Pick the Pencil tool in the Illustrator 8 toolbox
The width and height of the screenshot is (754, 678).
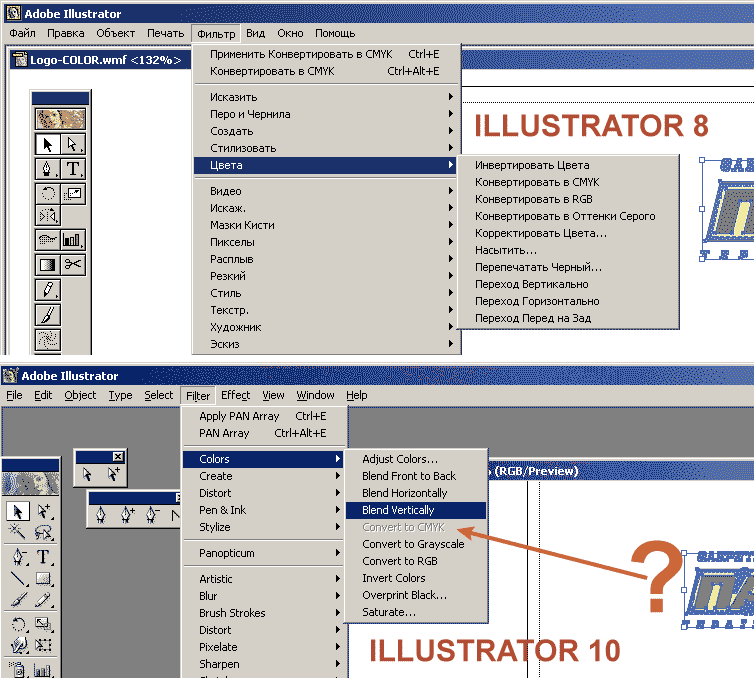(x=48, y=290)
